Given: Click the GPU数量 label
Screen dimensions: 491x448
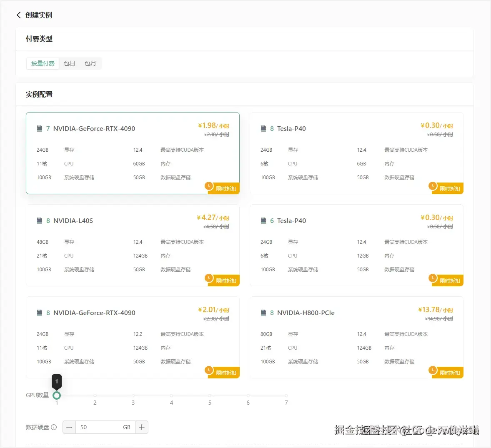Looking at the screenshot, I should tap(37, 395).
